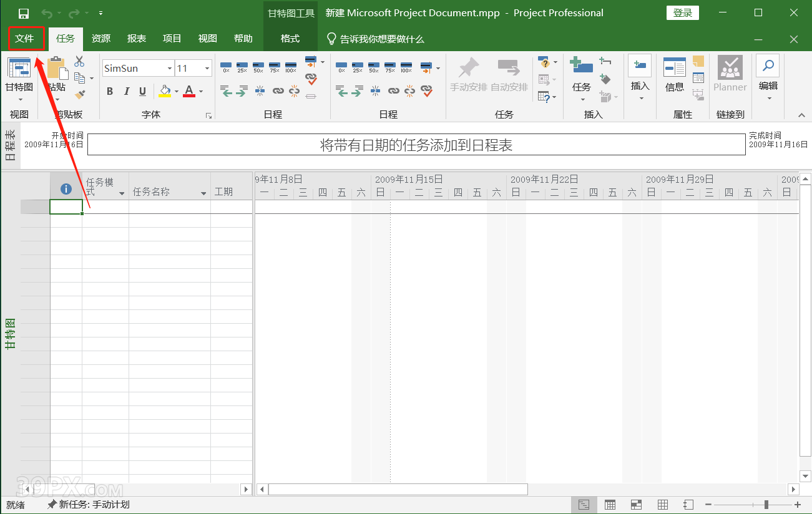This screenshot has width=812, height=514.
Task: Zoom out with the minus button
Action: 708,505
